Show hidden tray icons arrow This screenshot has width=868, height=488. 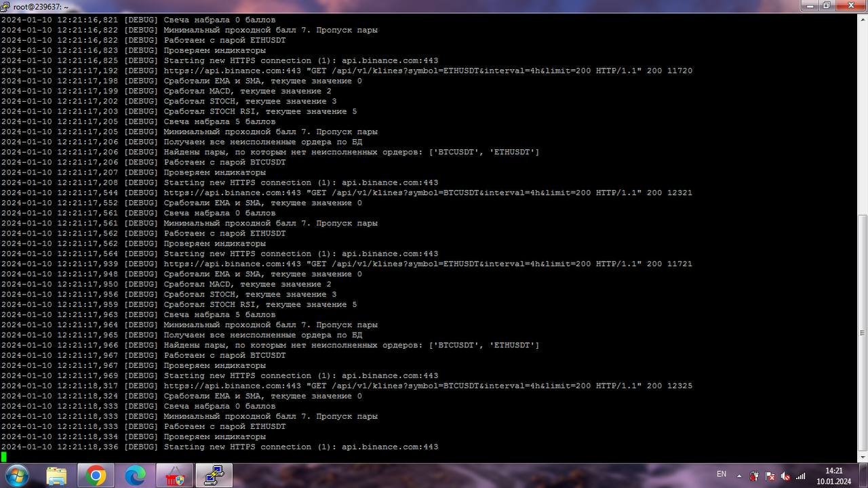[x=739, y=476]
